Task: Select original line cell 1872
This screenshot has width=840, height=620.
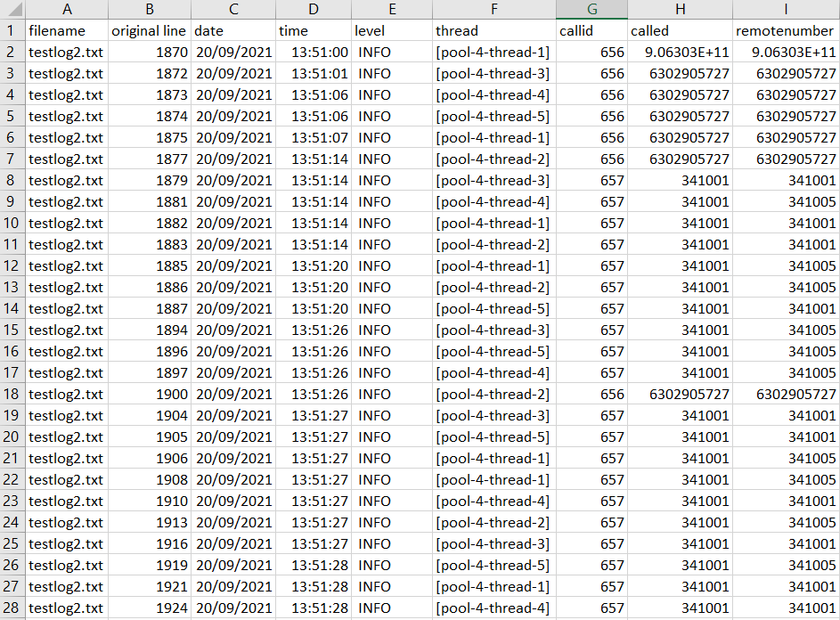Action: [x=150, y=73]
